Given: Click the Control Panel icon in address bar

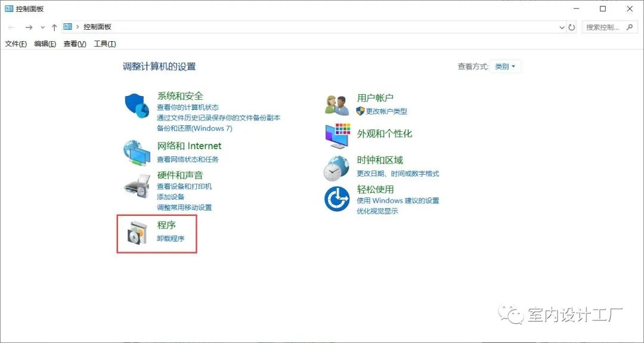Looking at the screenshot, I should coord(68,27).
